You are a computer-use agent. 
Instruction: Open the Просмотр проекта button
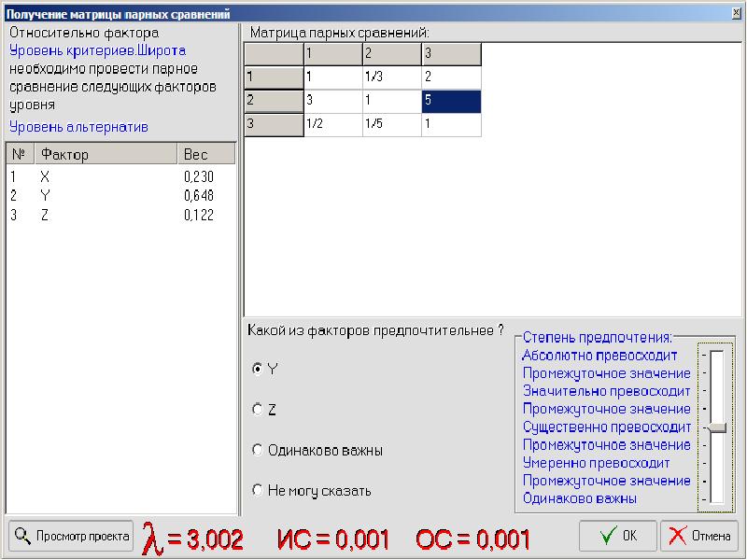tap(71, 536)
